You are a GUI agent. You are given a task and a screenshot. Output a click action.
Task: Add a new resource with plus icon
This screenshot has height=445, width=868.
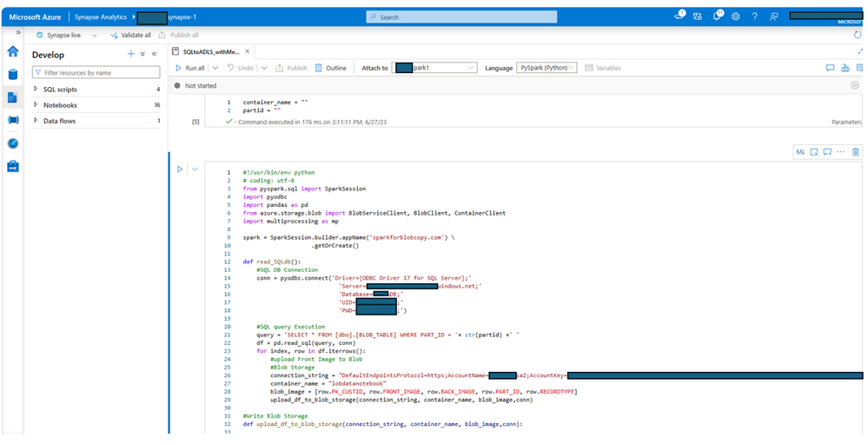(x=131, y=54)
